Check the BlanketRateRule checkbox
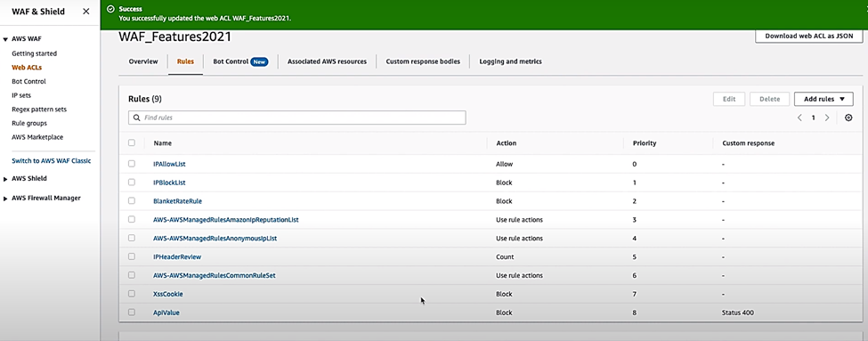This screenshot has width=868, height=341. click(132, 201)
